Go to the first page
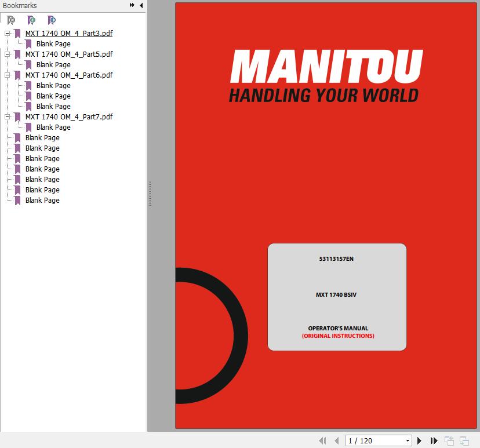The height and width of the screenshot is (448, 480). coord(322,440)
